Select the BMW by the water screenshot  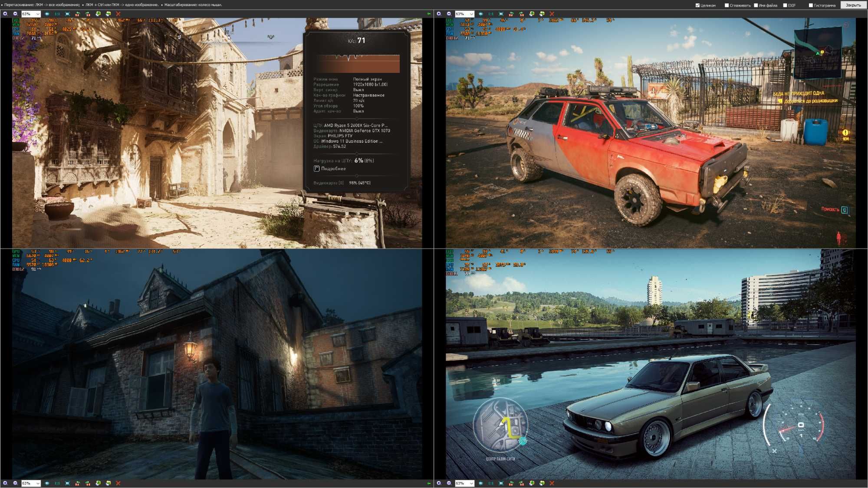(651, 364)
